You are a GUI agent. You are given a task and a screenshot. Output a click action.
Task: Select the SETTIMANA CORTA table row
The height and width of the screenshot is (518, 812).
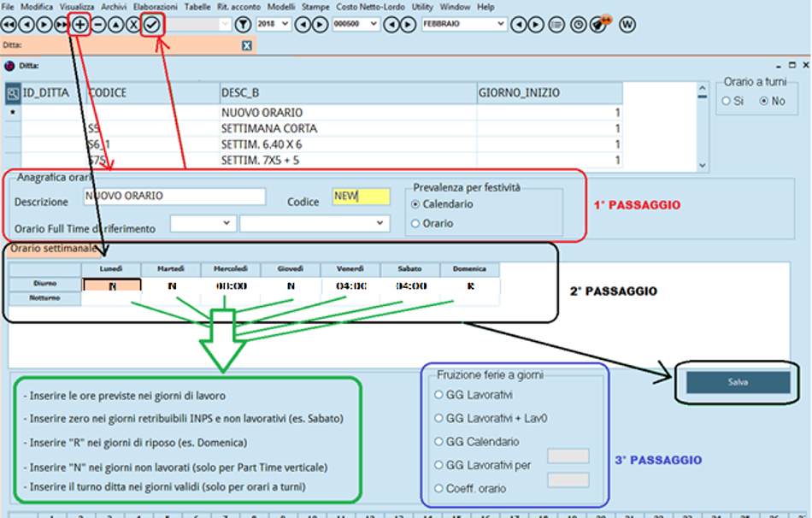(314, 128)
